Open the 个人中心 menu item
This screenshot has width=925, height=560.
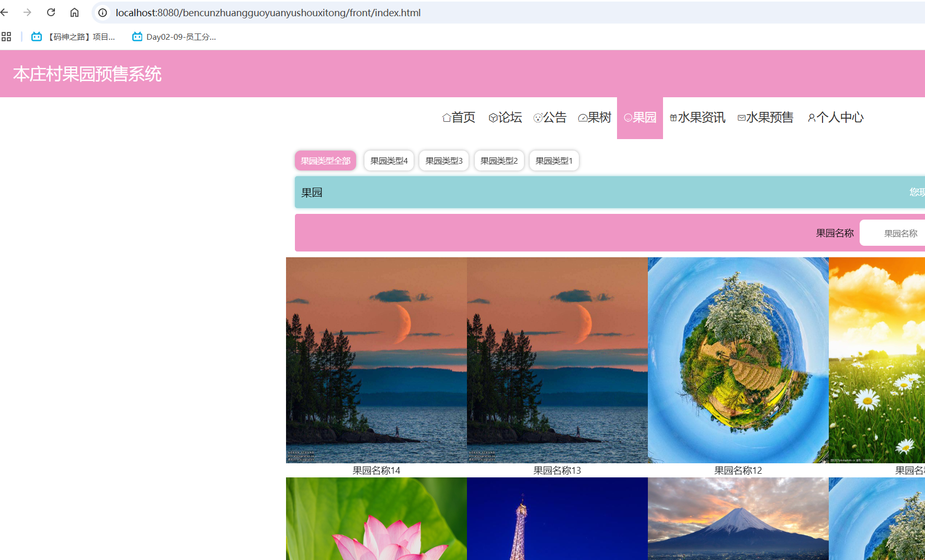pyautogui.click(x=836, y=118)
